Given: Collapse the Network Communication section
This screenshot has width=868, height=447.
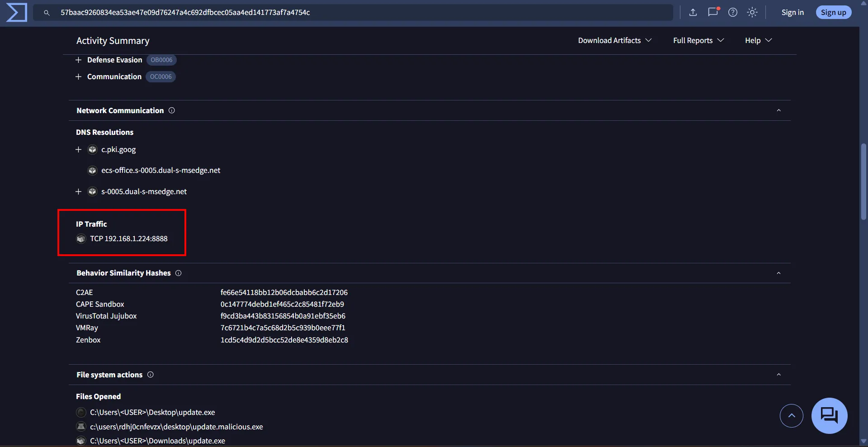Looking at the screenshot, I should click(778, 110).
